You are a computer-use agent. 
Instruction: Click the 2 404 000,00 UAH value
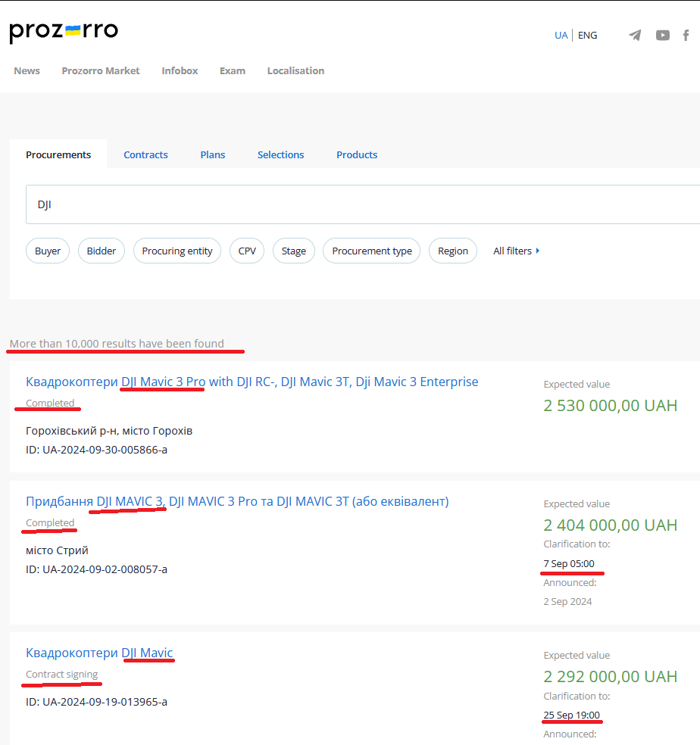(610, 525)
